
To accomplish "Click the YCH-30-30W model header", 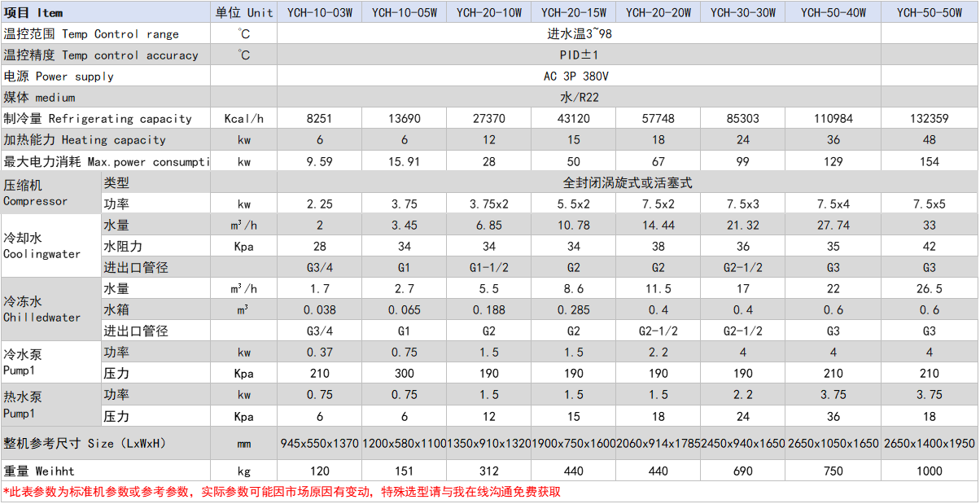I will tap(742, 11).
